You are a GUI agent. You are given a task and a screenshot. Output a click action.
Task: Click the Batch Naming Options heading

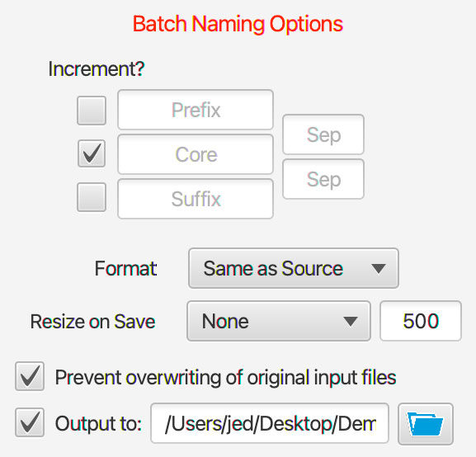[x=238, y=24]
